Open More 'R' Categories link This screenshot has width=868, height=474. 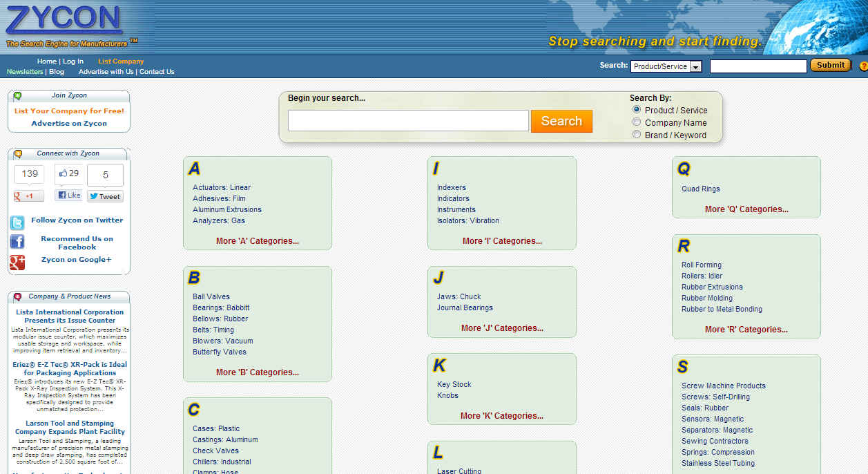[x=746, y=330]
